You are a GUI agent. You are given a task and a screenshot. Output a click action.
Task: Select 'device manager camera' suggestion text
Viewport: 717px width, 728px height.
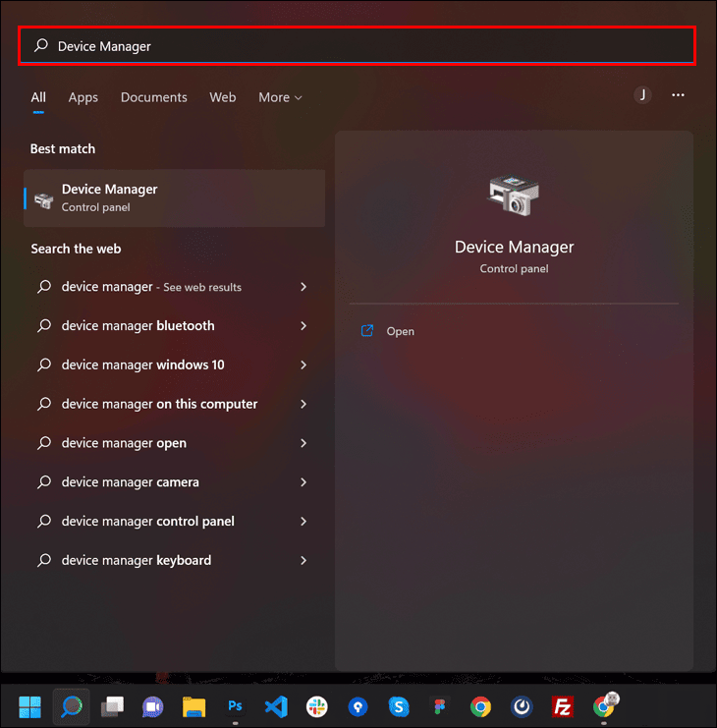click(131, 482)
